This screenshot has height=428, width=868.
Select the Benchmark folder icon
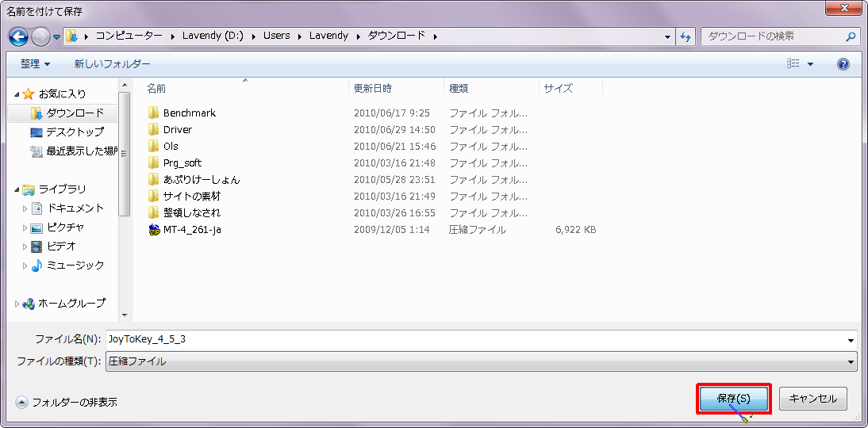point(154,113)
